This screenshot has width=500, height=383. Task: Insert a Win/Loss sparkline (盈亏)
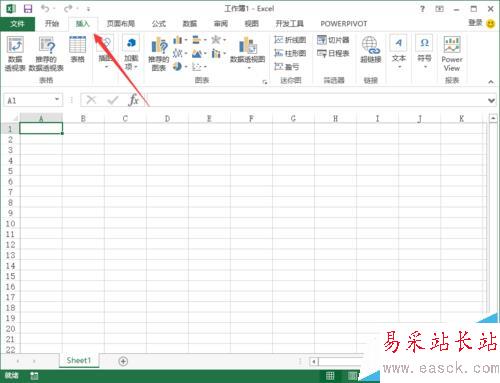(287, 67)
